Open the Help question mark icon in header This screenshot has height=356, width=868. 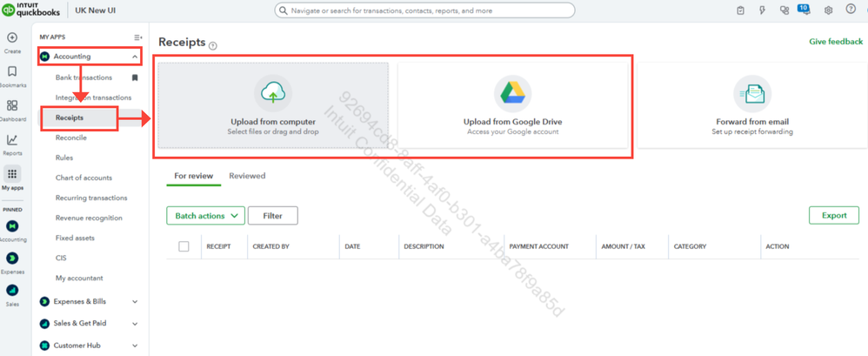tap(851, 10)
